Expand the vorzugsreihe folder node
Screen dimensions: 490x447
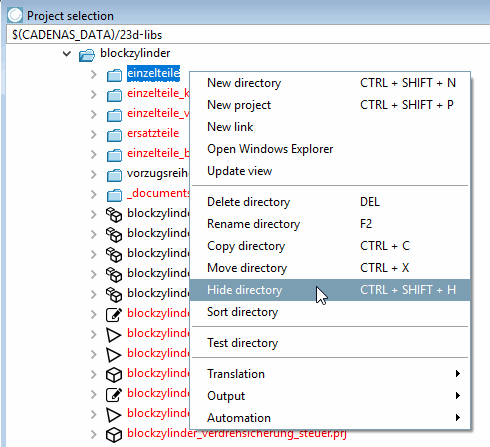pyautogui.click(x=94, y=174)
